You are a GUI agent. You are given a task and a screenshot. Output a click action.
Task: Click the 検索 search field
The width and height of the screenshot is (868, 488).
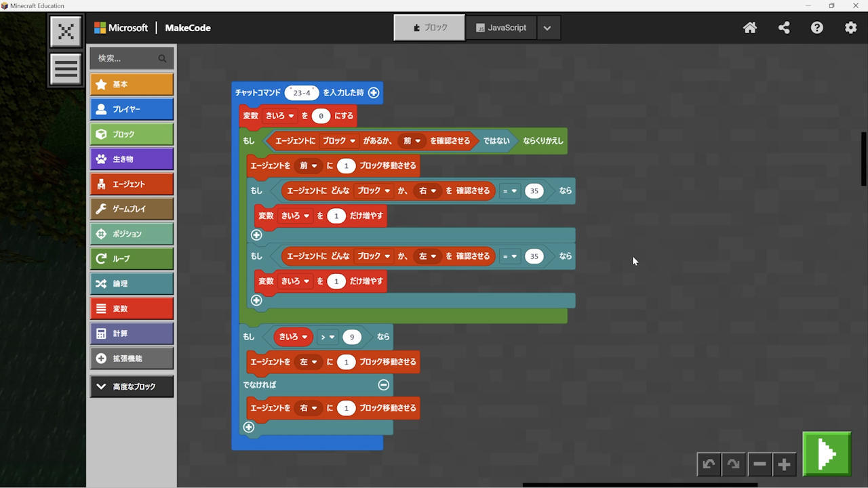[126, 58]
